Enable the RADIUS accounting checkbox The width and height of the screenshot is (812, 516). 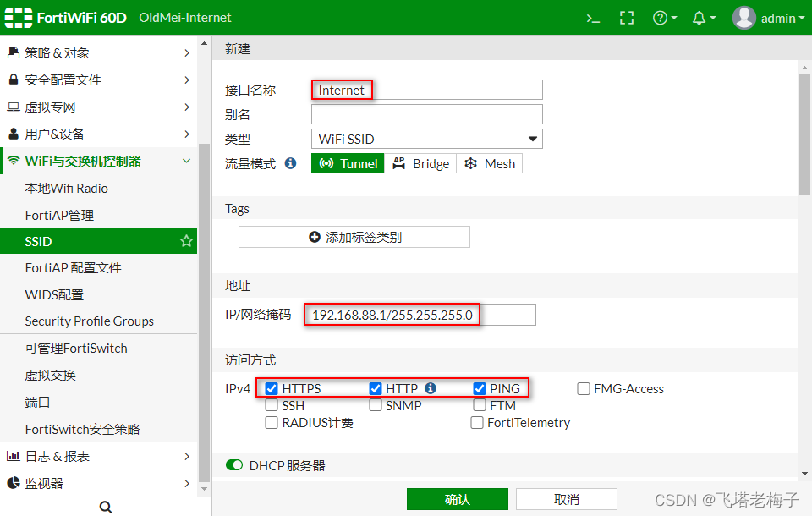272,423
